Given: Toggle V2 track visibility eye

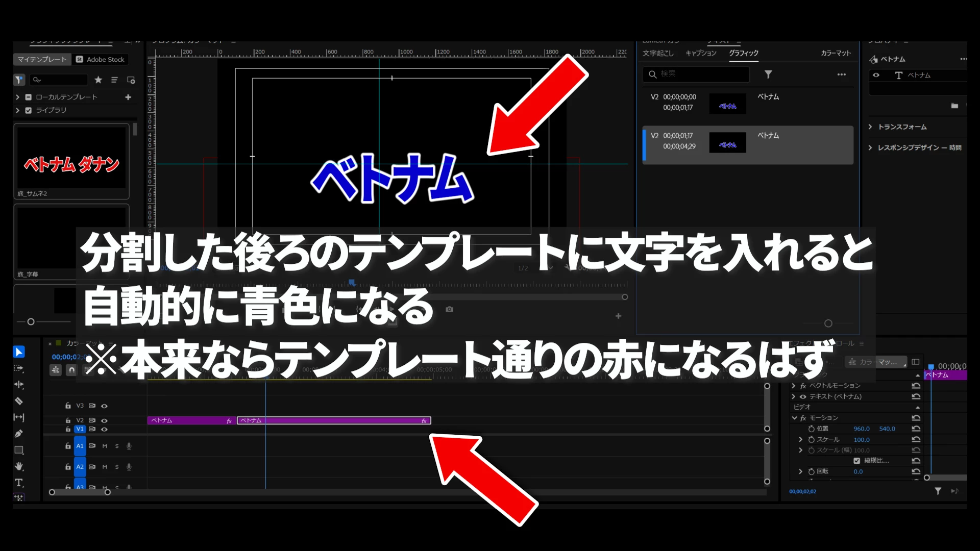Looking at the screenshot, I should tap(104, 421).
